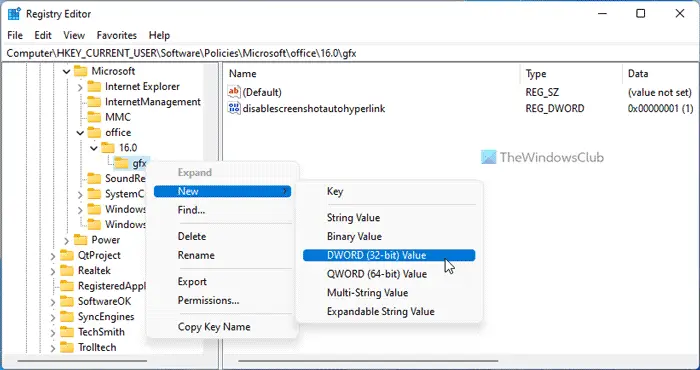Click the gfx folder icon
The height and width of the screenshot is (370, 700).
click(x=121, y=163)
